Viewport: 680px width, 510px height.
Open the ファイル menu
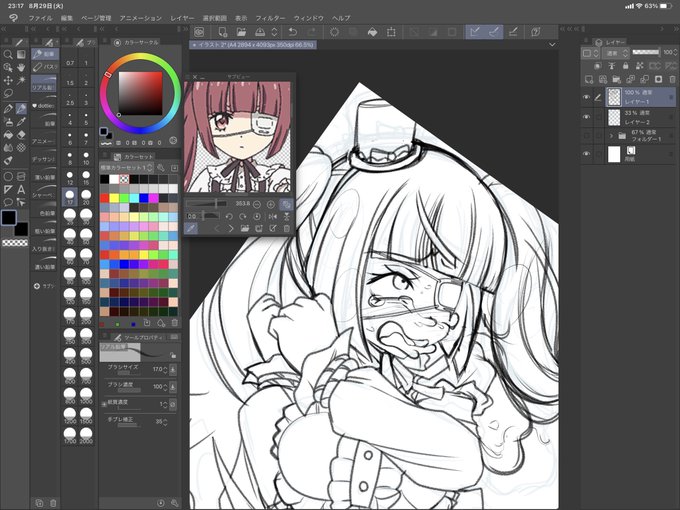tap(40, 18)
